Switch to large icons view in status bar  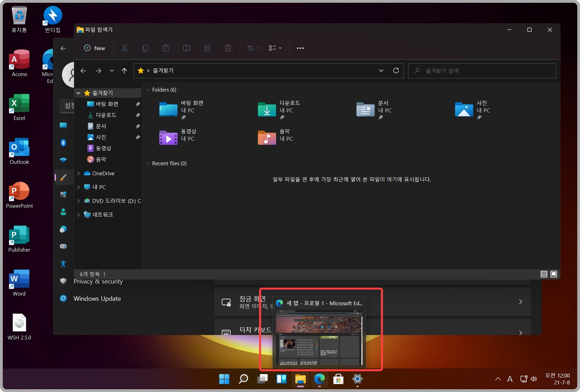click(554, 274)
